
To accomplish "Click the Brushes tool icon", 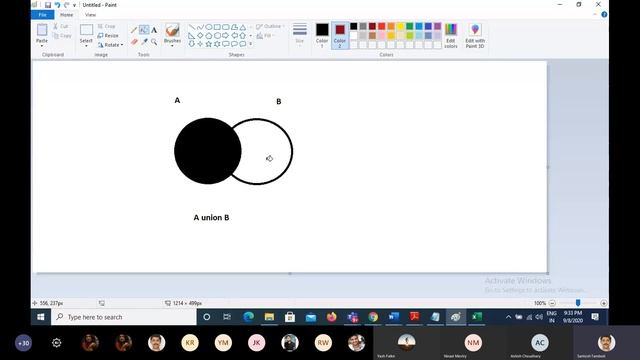I will 172,31.
